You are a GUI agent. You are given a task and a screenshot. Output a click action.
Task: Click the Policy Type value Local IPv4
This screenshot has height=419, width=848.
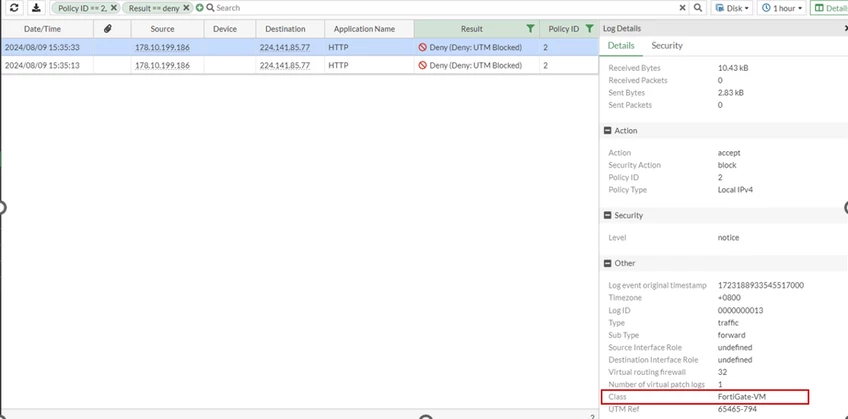(735, 190)
